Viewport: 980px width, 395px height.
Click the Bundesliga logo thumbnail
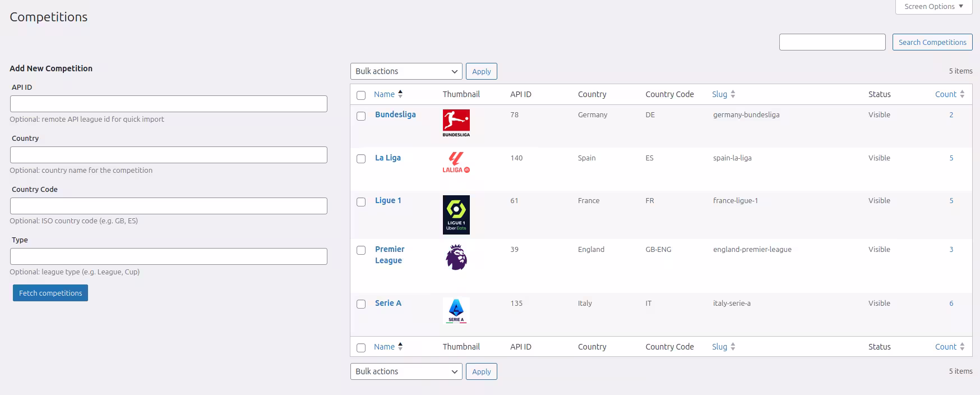456,123
